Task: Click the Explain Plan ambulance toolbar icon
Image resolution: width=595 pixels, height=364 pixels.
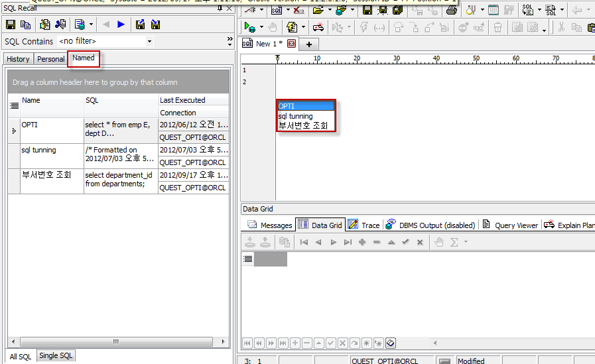Action: click(318, 27)
